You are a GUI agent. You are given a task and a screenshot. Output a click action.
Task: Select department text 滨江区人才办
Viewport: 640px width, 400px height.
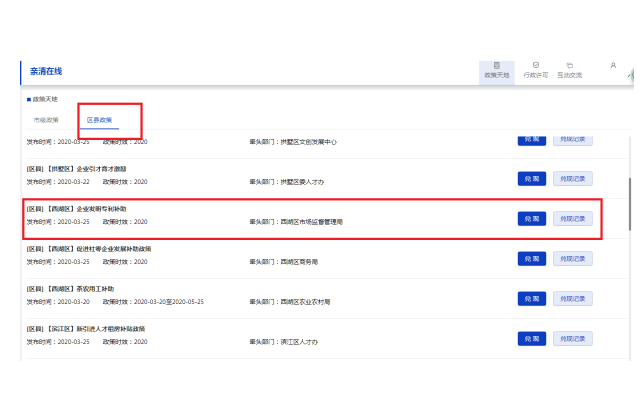point(299,342)
